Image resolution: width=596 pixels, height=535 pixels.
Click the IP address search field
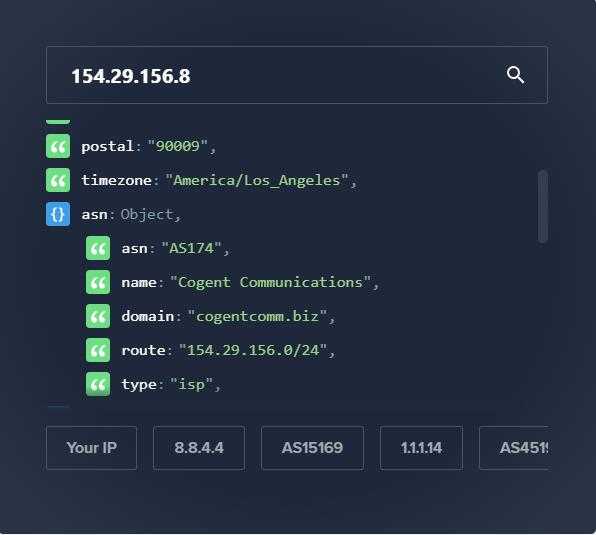[x=297, y=75]
